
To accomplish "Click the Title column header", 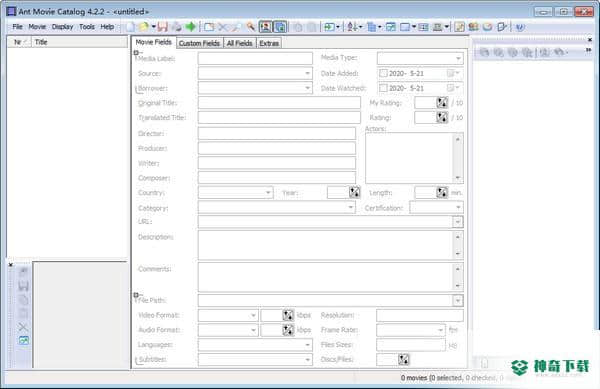I will coord(79,42).
